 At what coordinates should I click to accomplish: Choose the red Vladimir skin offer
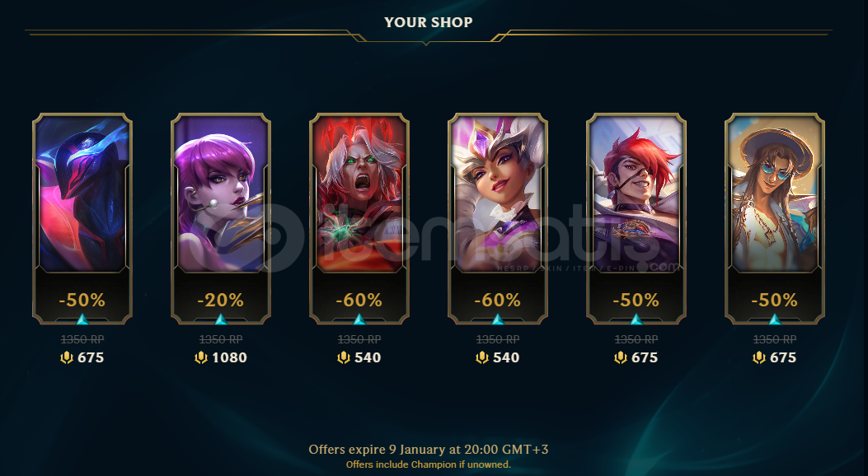(359, 218)
